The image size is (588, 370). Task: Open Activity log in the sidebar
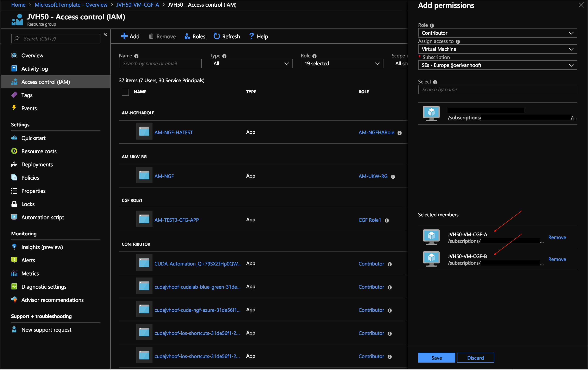35,69
